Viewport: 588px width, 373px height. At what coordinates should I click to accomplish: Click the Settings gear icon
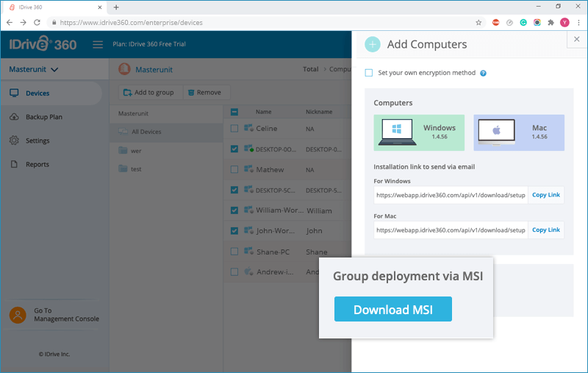(x=14, y=141)
